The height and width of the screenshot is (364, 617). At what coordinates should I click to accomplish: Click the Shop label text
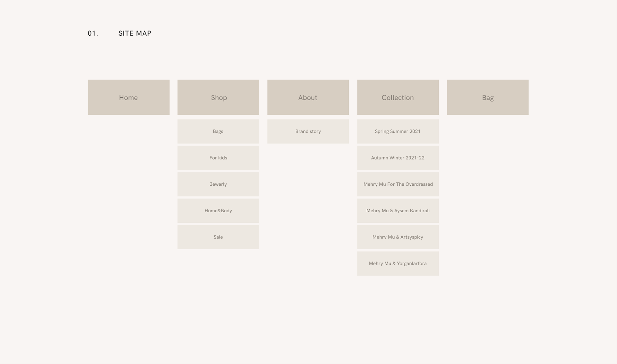click(219, 98)
